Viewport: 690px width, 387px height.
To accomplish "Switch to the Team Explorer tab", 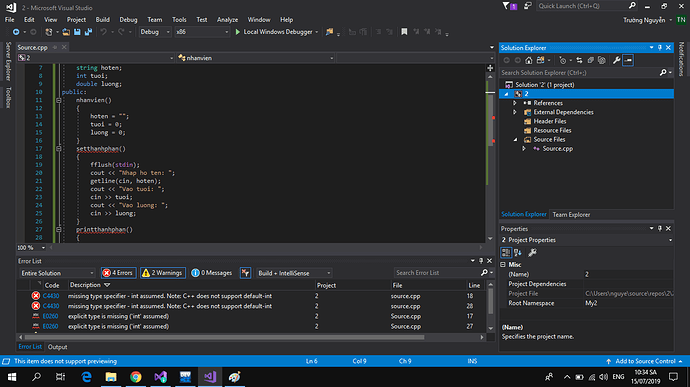I will point(571,214).
